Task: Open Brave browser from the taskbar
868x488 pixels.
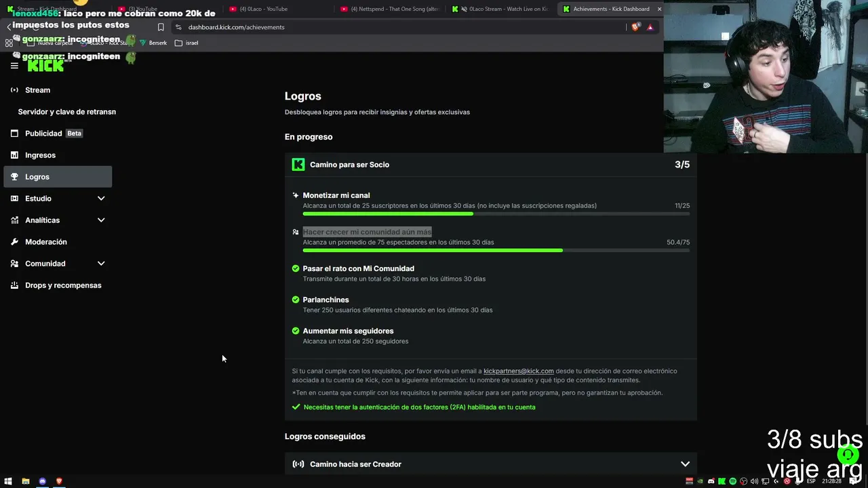Action: tap(59, 481)
